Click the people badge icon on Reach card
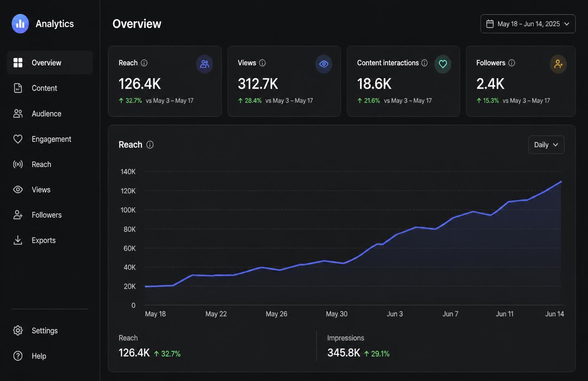 [x=204, y=64]
